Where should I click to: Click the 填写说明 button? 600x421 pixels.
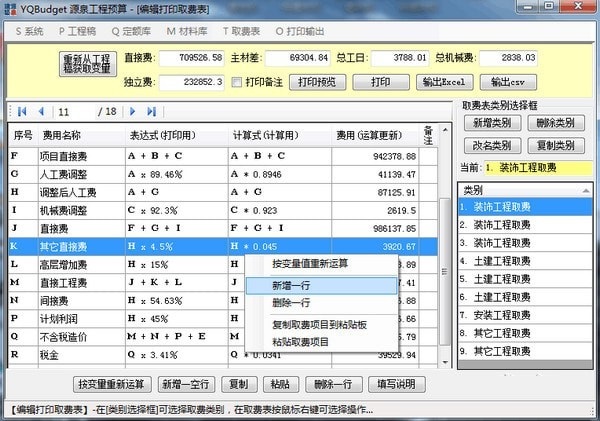396,384
